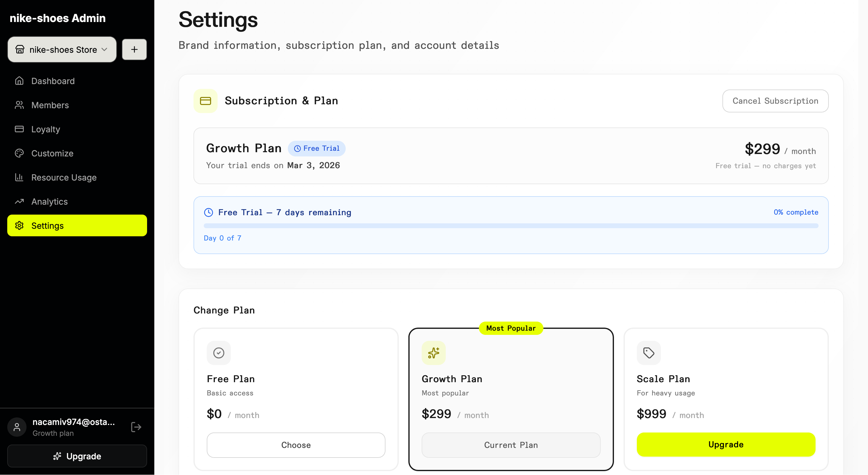Navigate to Customize page
The image size is (868, 475).
click(52, 153)
